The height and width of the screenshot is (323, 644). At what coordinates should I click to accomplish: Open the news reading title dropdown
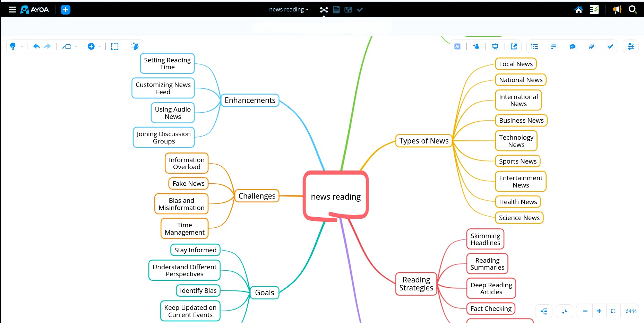289,10
